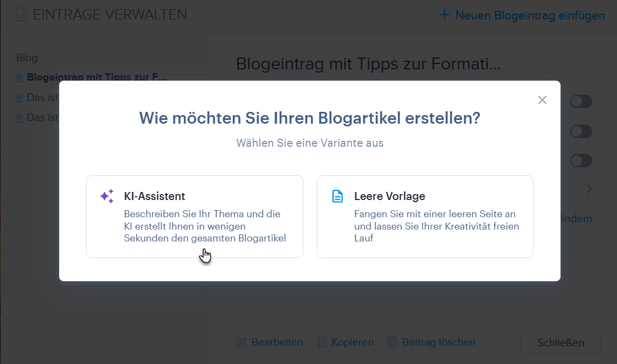Click the purple sparkle KI-Assistent icon
The width and height of the screenshot is (617, 364).
click(107, 196)
